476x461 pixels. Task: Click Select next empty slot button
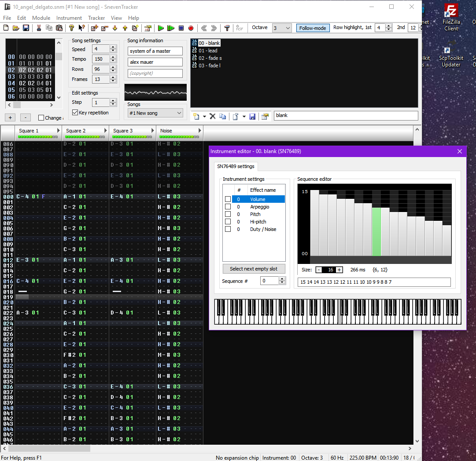pyautogui.click(x=254, y=269)
